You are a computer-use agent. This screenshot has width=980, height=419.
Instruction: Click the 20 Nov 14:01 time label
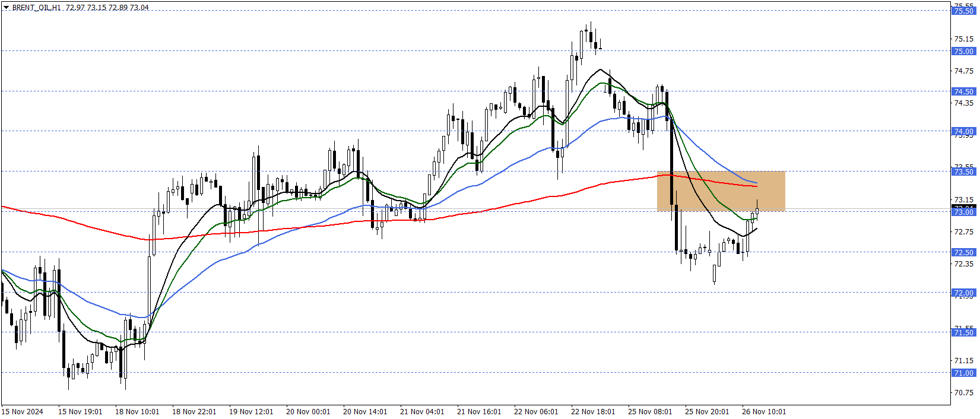[x=365, y=412]
